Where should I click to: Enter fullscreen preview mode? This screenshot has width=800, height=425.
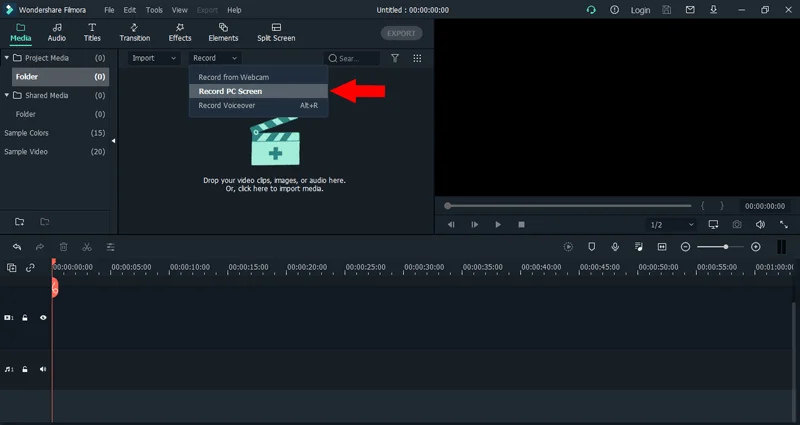[784, 224]
